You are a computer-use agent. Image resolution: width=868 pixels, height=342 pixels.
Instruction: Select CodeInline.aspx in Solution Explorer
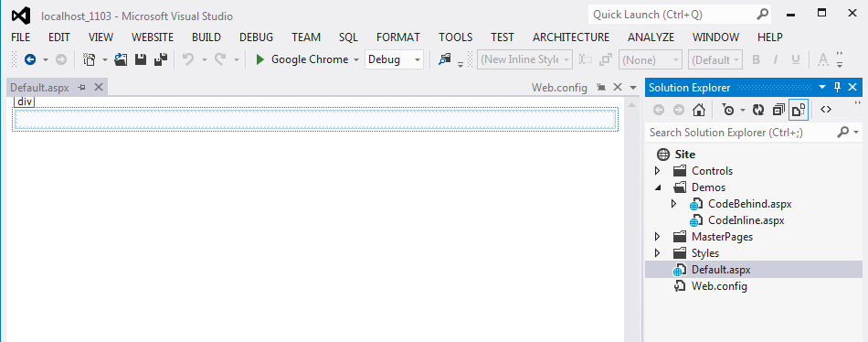(746, 220)
